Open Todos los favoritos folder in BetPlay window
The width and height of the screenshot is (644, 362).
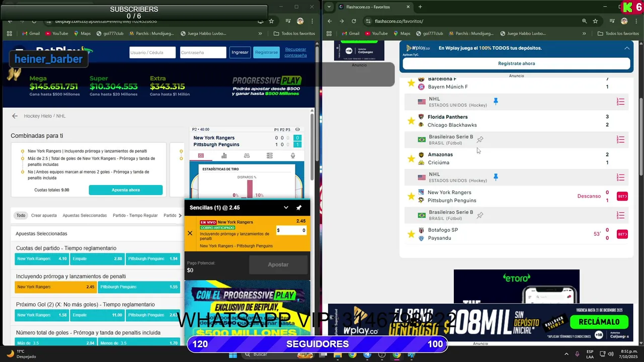294,34
